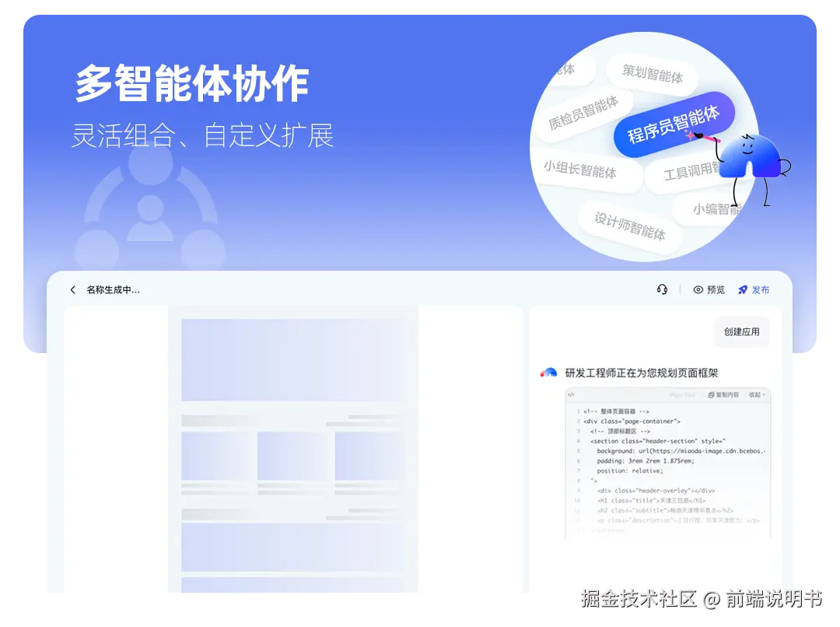840x627 pixels.
Task: Click the code line with page-container div
Action: 632,421
